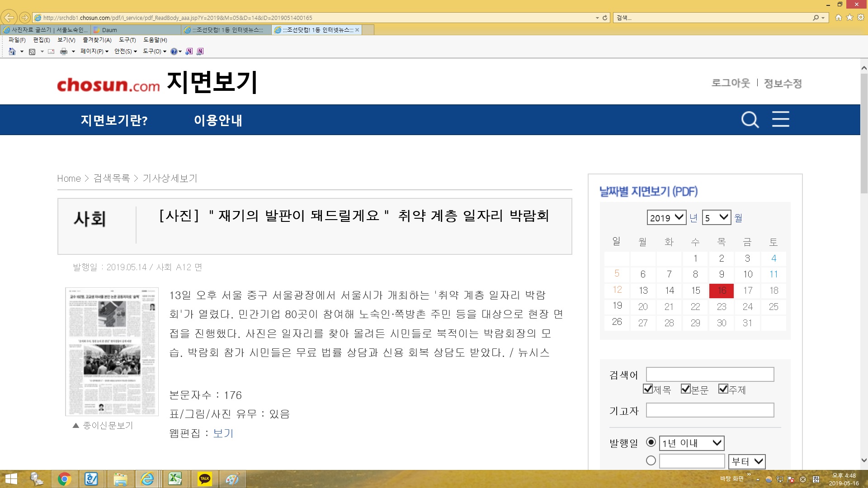Expand the month dropdown showing 5

(x=717, y=218)
